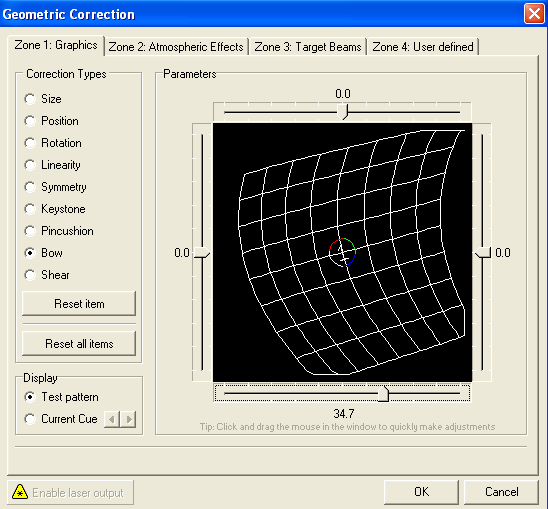Click the right vertical slider thumb
The width and height of the screenshot is (548, 509).
pos(483,252)
